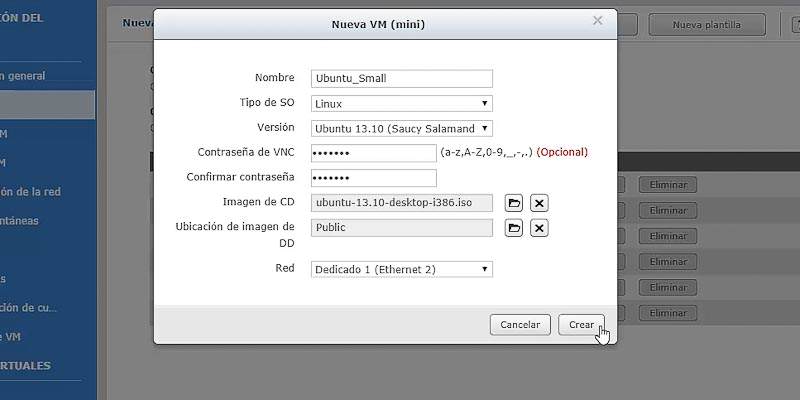
Task: Click the last Eliminar button in list
Action: click(x=668, y=313)
